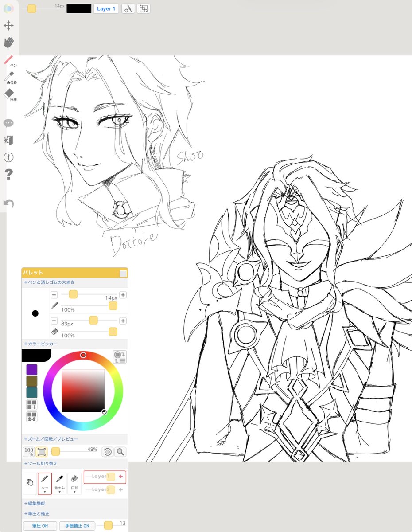
Task: Click the pen size slider handle in the palette
Action: (73, 294)
